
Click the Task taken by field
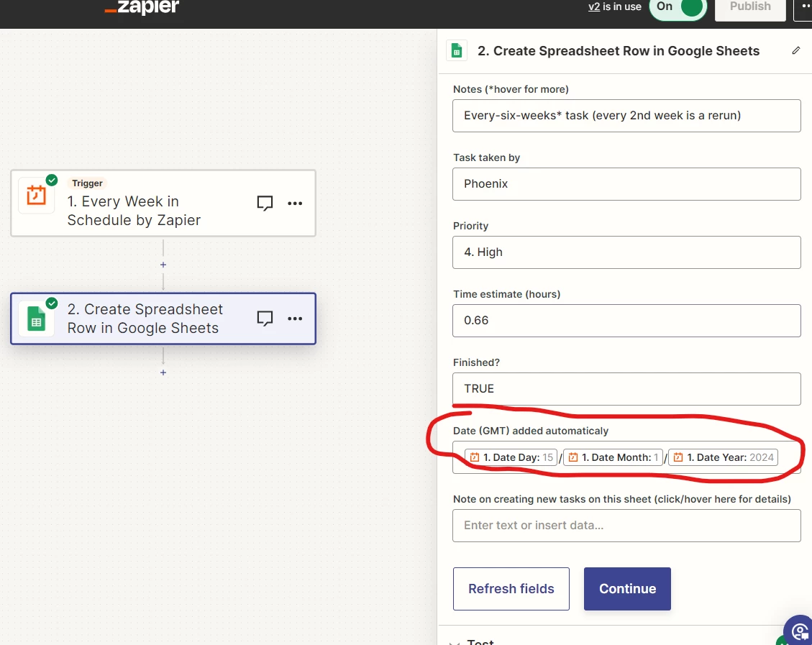626,184
